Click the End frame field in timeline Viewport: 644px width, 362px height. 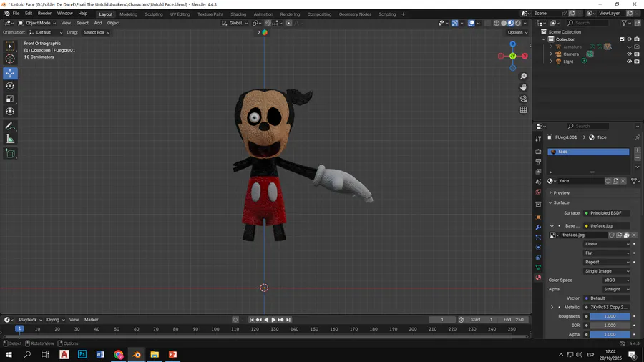click(x=514, y=320)
